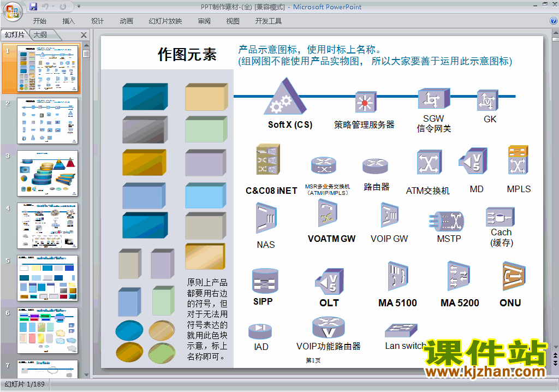
Task: Click the 产品示意图标 description text line
Action: (310, 49)
